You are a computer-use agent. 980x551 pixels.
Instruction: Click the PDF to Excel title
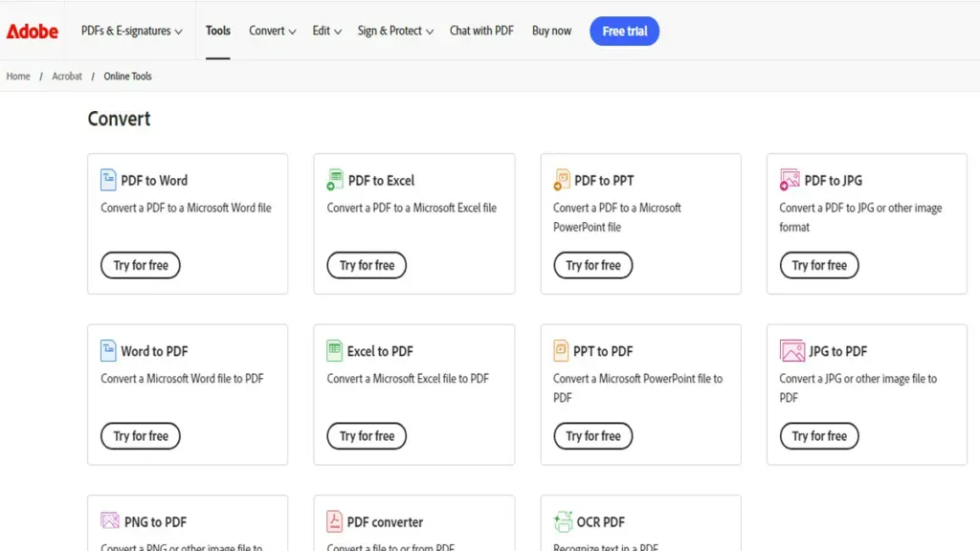381,181
